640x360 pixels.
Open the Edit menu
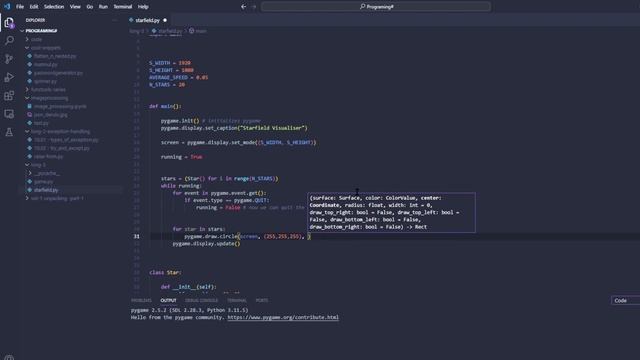[x=34, y=7]
